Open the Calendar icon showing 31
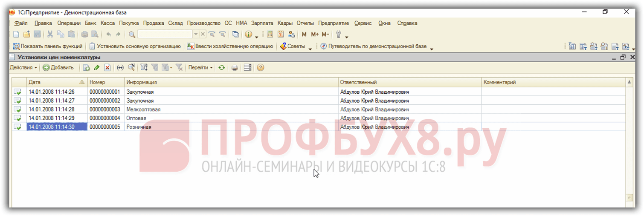This screenshot has width=644, height=216. coord(281,35)
